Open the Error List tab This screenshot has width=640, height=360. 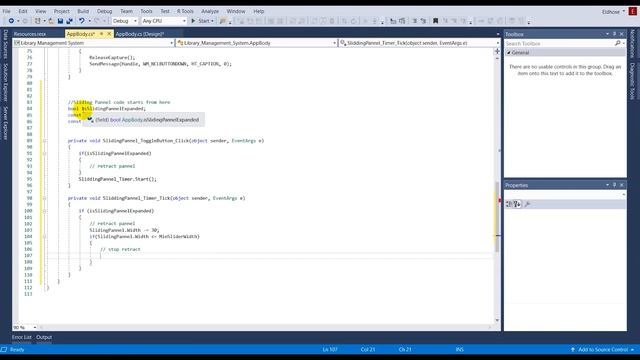click(x=22, y=337)
